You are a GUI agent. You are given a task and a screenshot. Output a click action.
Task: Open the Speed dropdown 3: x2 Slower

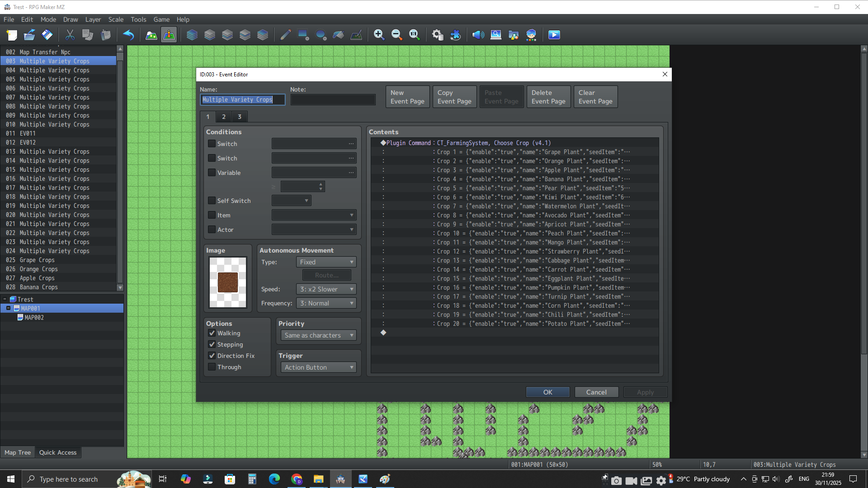coord(326,289)
